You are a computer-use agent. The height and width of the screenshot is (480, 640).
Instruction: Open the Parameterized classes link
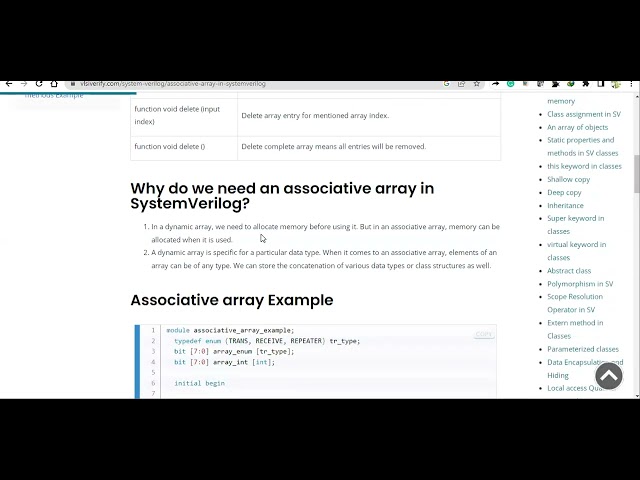[583, 349]
